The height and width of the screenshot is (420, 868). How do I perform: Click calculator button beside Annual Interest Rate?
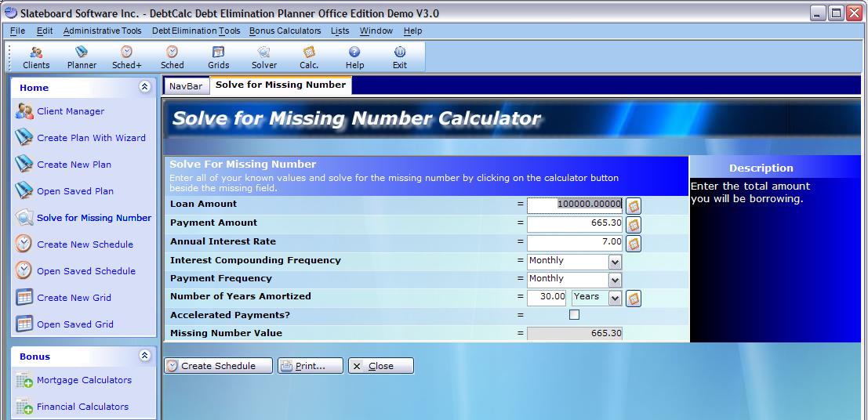tap(634, 243)
